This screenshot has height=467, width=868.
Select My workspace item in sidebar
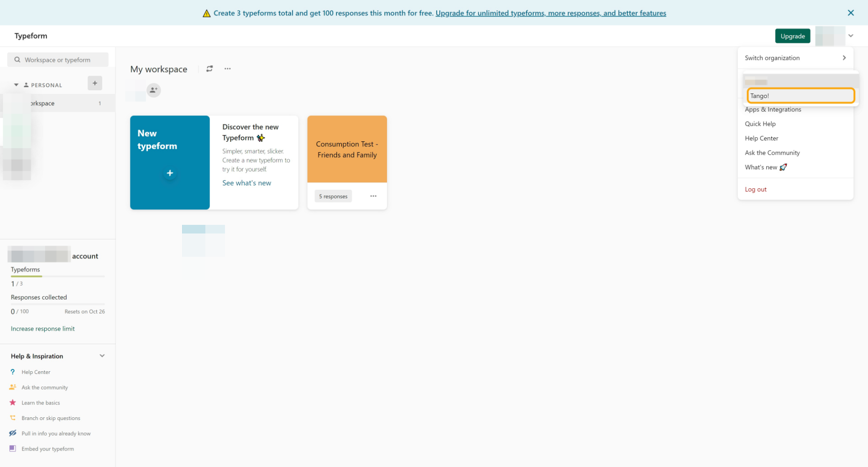pos(58,104)
